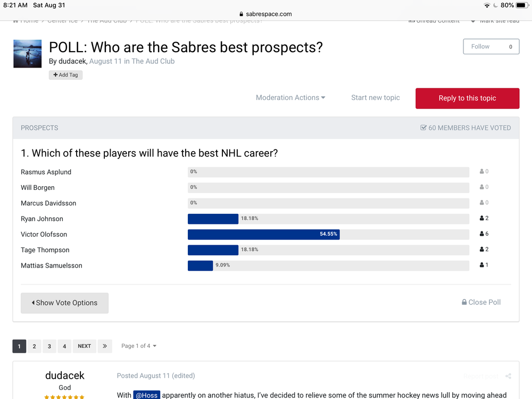The width and height of the screenshot is (532, 399).
Task: Click the voter icon beside Ryan Johnson
Action: (x=481, y=218)
